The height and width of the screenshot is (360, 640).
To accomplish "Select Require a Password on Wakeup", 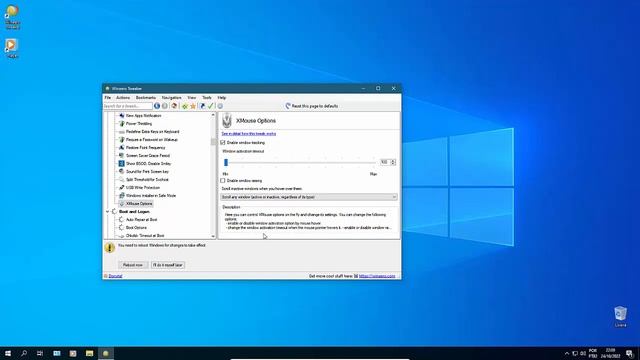I will coord(151,140).
